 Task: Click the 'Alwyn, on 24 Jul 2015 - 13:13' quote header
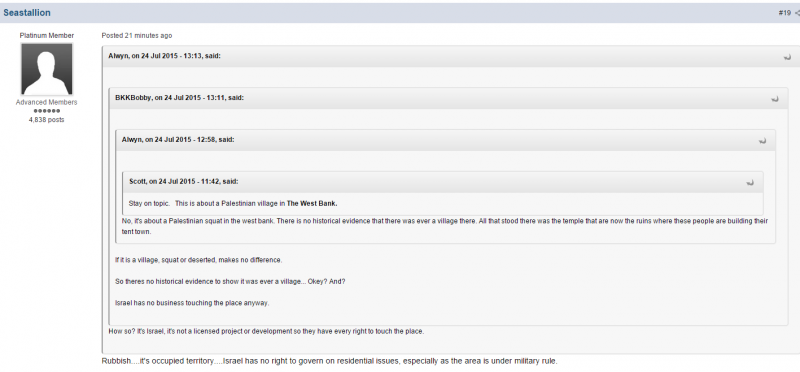164,56
